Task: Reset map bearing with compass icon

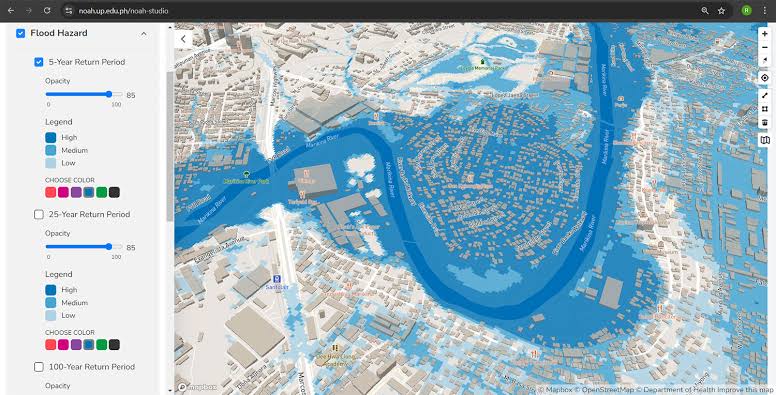Action: click(765, 60)
